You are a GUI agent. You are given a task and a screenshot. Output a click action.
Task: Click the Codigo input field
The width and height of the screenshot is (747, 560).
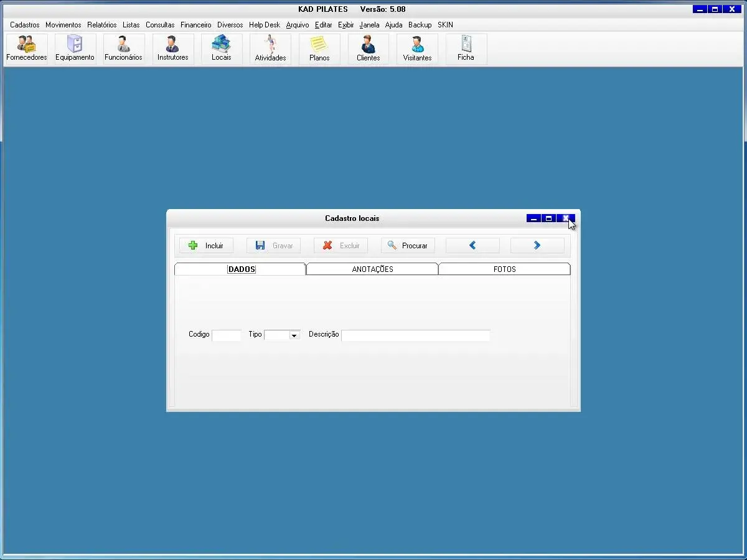(x=227, y=335)
